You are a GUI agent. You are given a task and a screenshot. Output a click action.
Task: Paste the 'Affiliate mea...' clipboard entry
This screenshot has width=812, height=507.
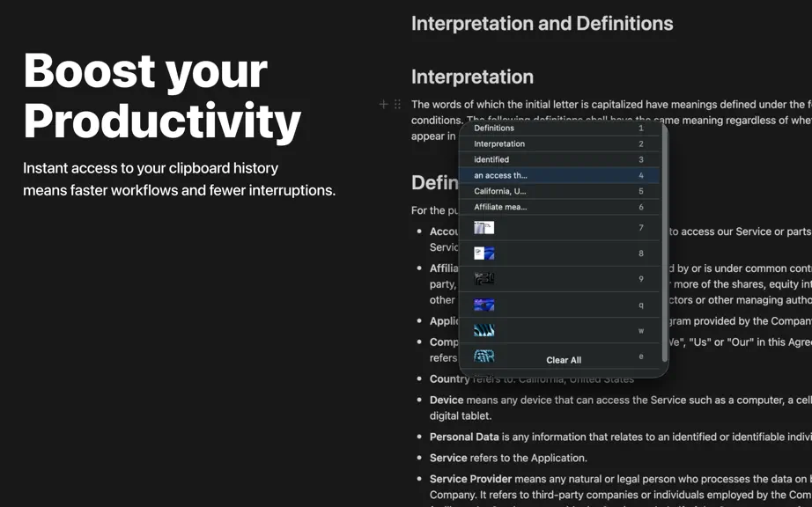coord(560,207)
